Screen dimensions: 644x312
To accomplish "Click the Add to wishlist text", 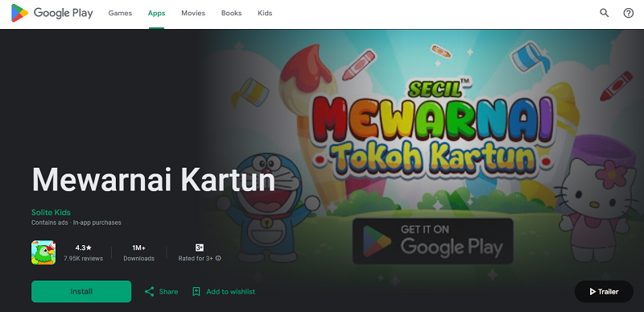I will point(230,292).
